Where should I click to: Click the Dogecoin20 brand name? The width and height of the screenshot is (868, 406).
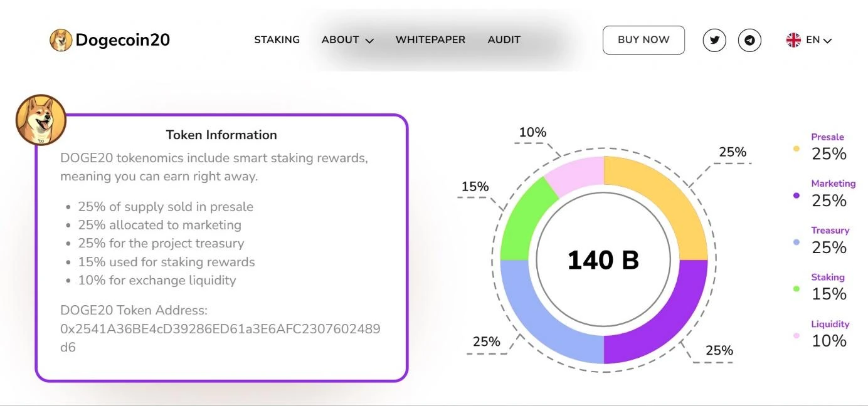click(123, 40)
